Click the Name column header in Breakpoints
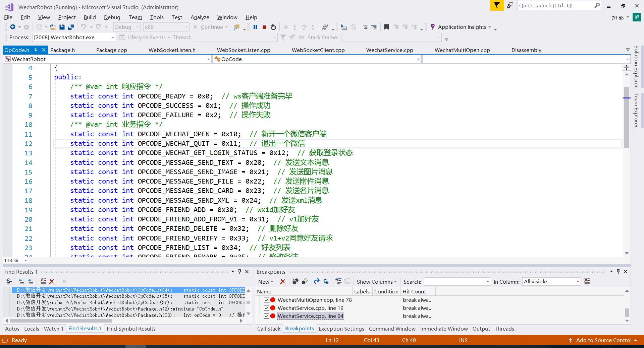This screenshot has width=644, height=348. tap(264, 292)
